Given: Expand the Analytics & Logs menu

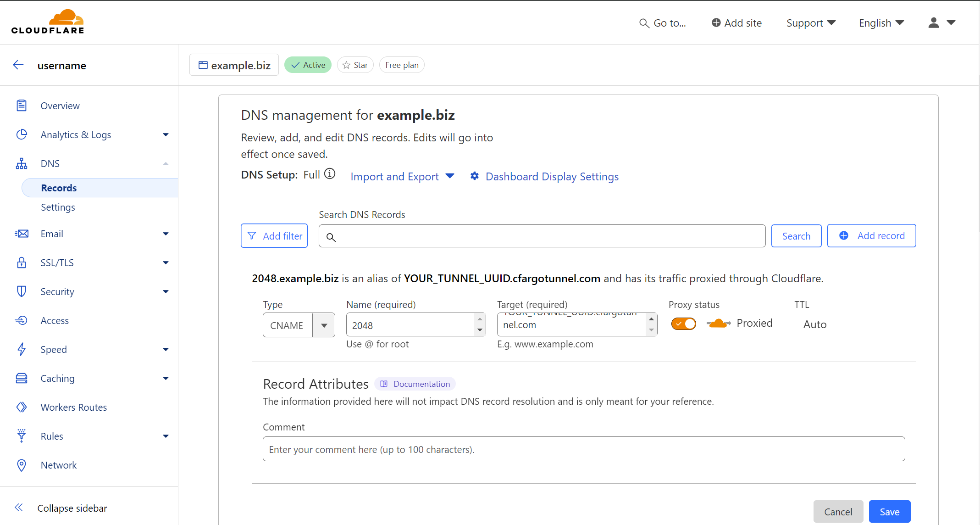Looking at the screenshot, I should tap(166, 134).
